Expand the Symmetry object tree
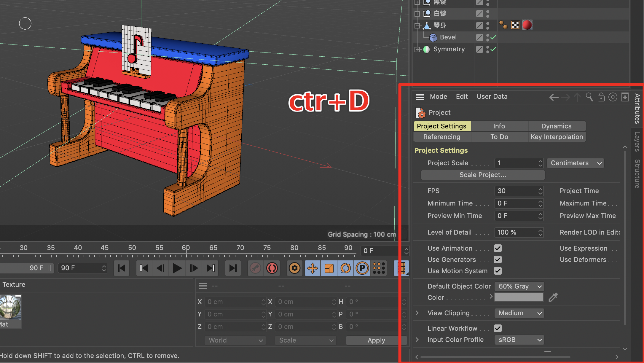Screen dimensions: 644x363 click(417, 49)
